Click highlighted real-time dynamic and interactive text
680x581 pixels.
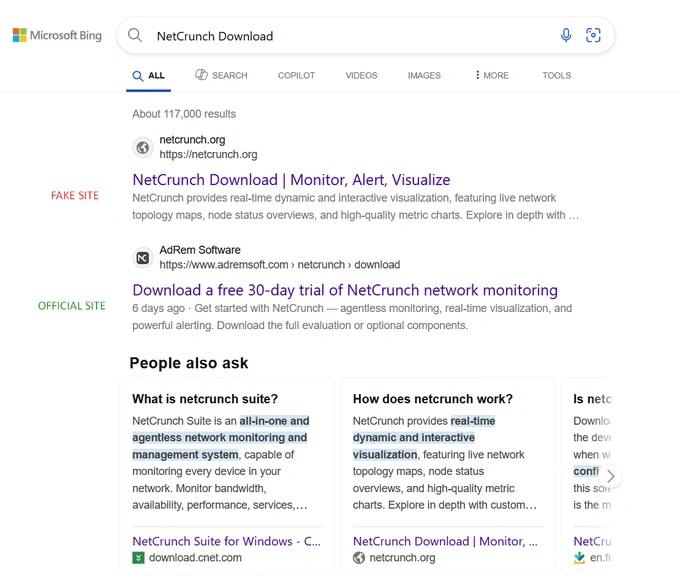coord(424,438)
